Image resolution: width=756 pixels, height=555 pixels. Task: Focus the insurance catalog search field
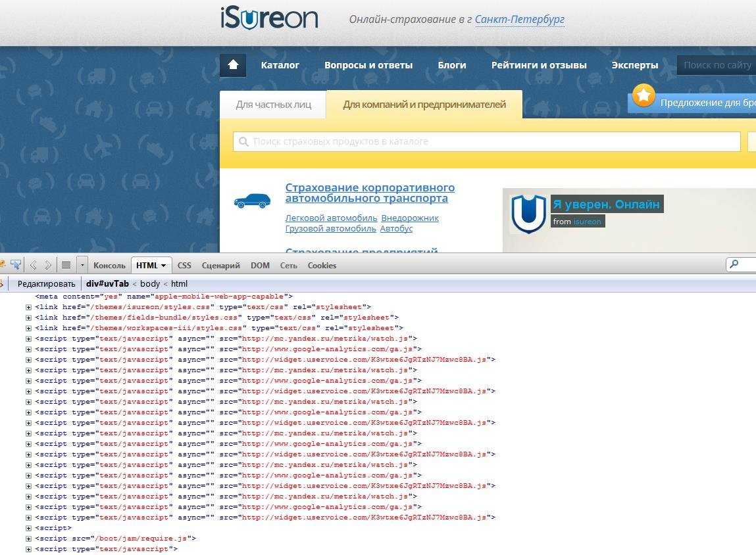(x=487, y=141)
